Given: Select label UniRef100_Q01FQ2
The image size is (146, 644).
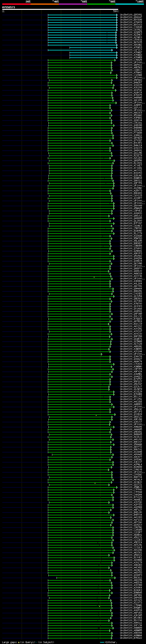Looking at the screenshot, I should pyautogui.click(x=131, y=90).
